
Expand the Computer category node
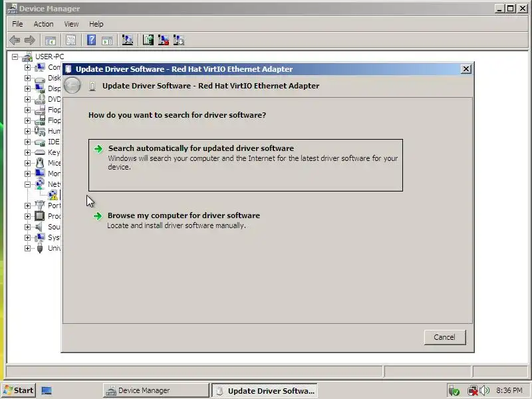pyautogui.click(x=27, y=68)
